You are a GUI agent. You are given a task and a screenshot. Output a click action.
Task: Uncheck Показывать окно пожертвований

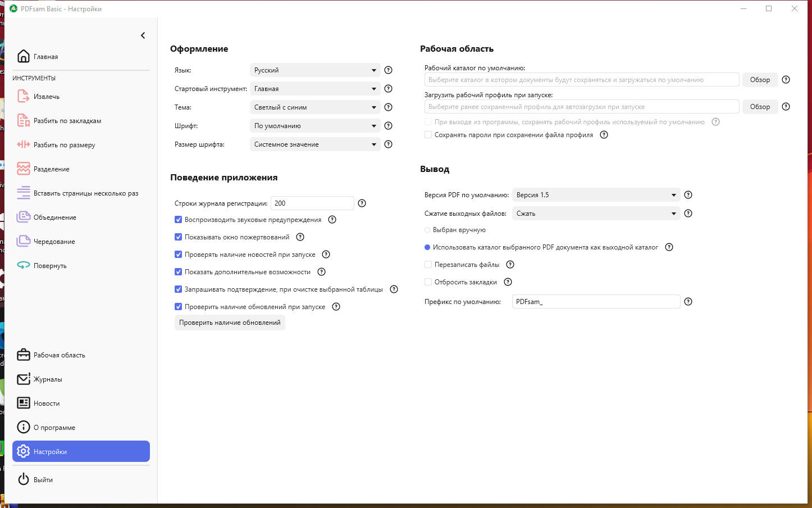(179, 237)
